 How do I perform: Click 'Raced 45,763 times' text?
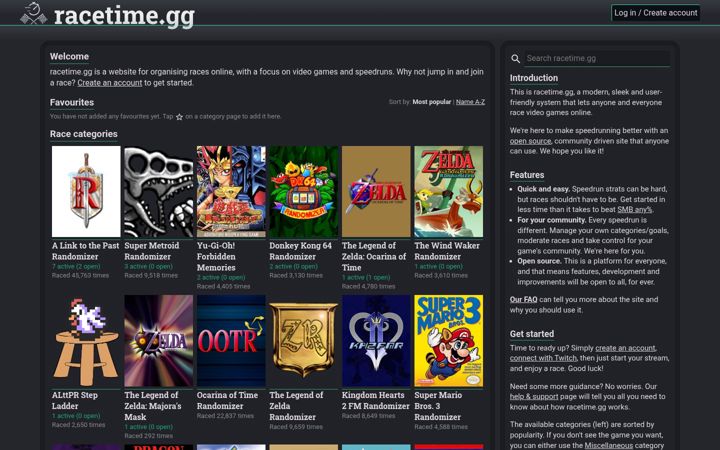tap(80, 276)
